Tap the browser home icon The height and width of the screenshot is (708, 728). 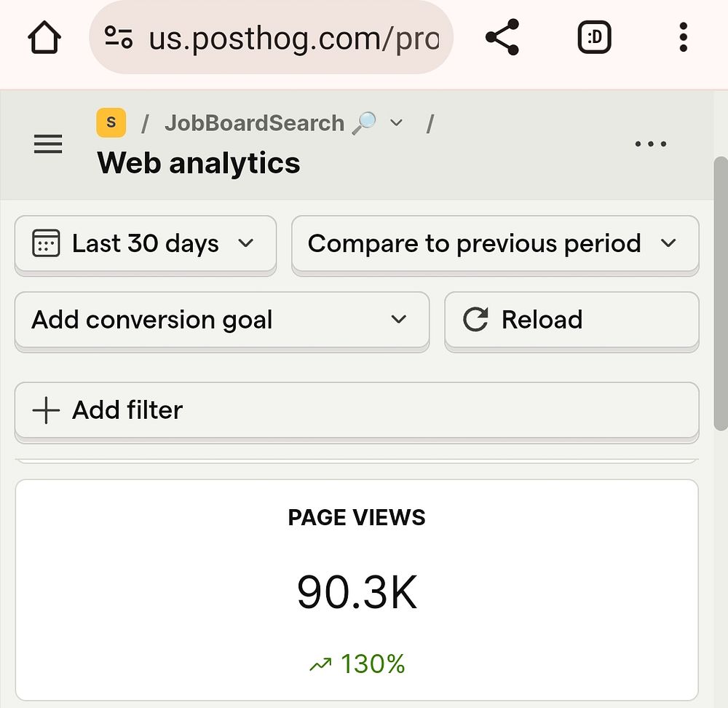[x=44, y=37]
